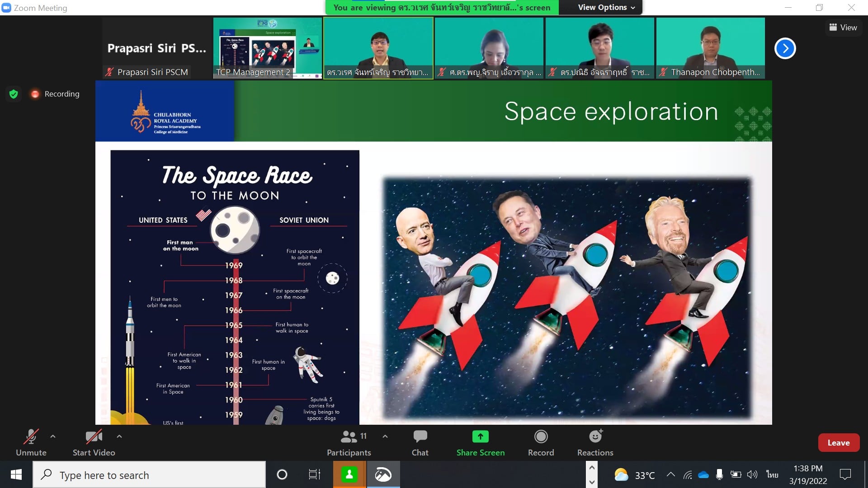Show next participants with blue arrow
Image resolution: width=868 pixels, height=488 pixels.
click(x=785, y=48)
